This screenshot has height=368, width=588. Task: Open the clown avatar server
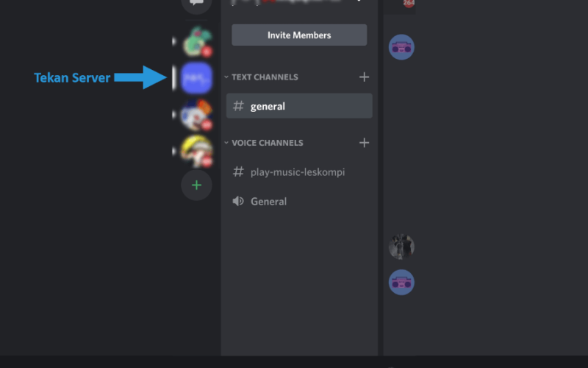coord(196,115)
